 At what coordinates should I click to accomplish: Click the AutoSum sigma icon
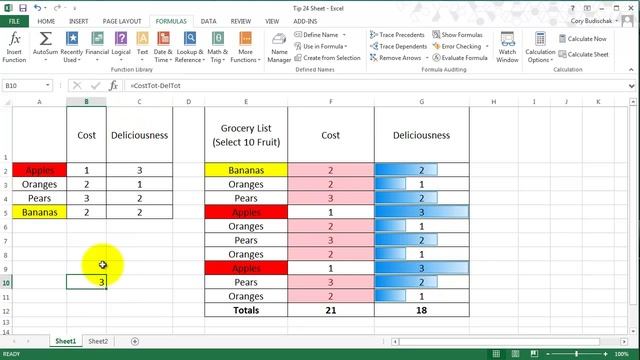[45, 39]
